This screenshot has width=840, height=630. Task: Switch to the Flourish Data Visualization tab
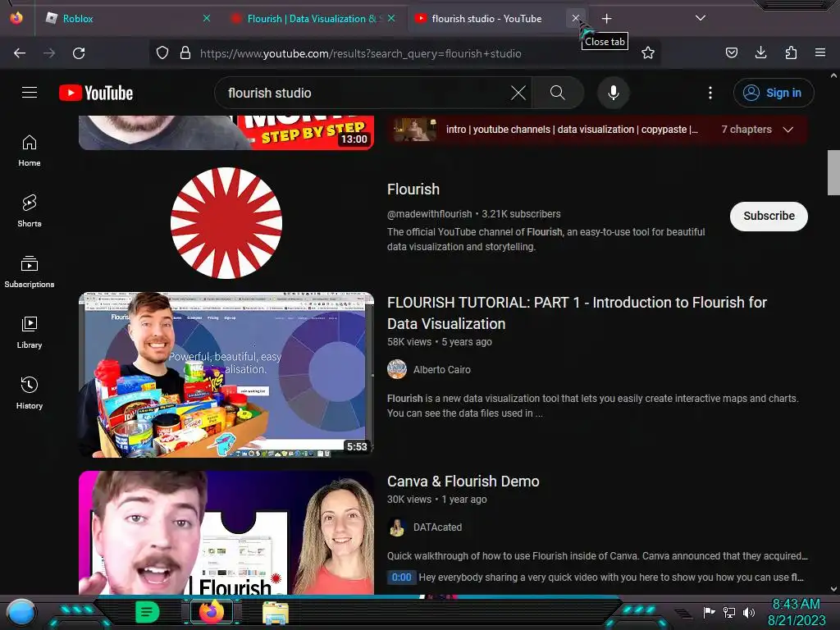point(313,19)
